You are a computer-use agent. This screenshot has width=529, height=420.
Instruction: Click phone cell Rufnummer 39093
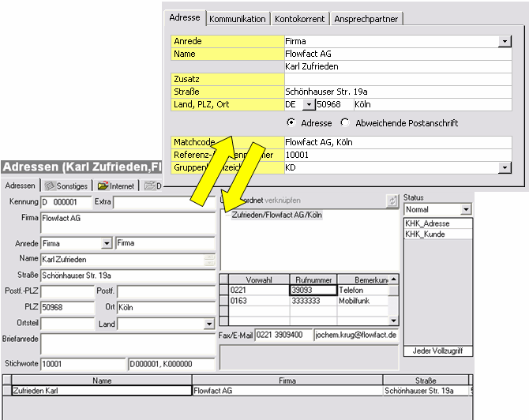(x=313, y=290)
